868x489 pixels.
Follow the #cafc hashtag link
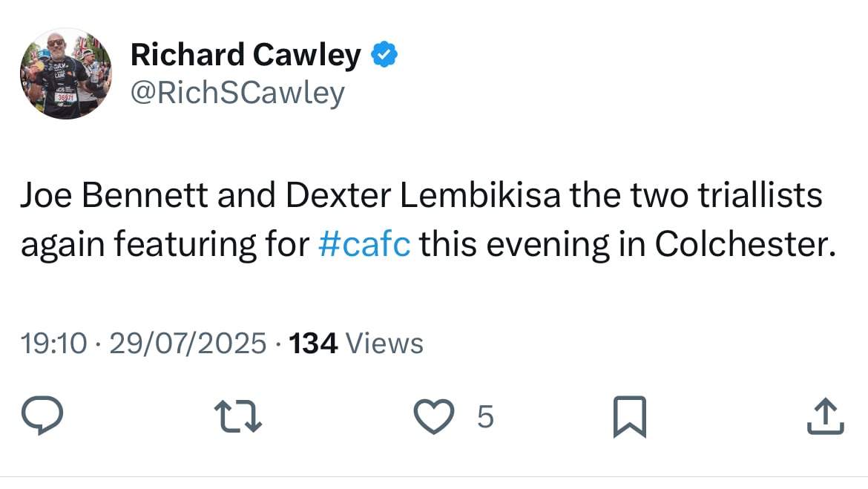click(365, 243)
